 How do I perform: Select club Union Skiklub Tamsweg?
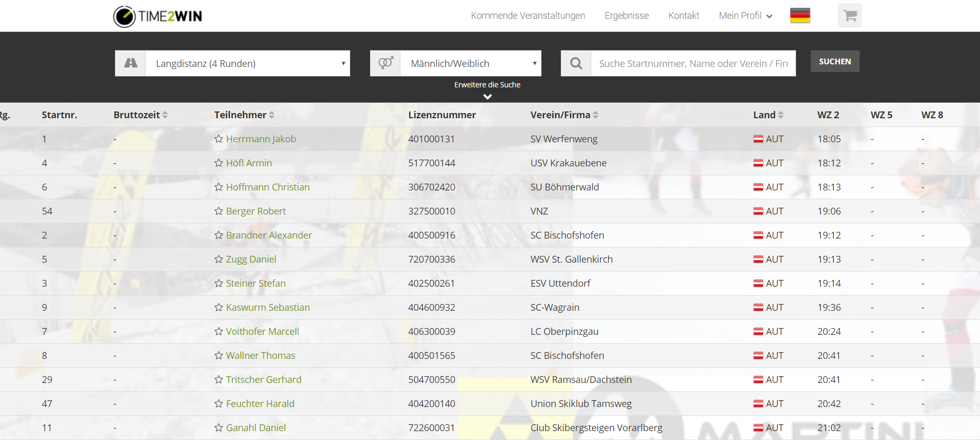pyautogui.click(x=581, y=403)
